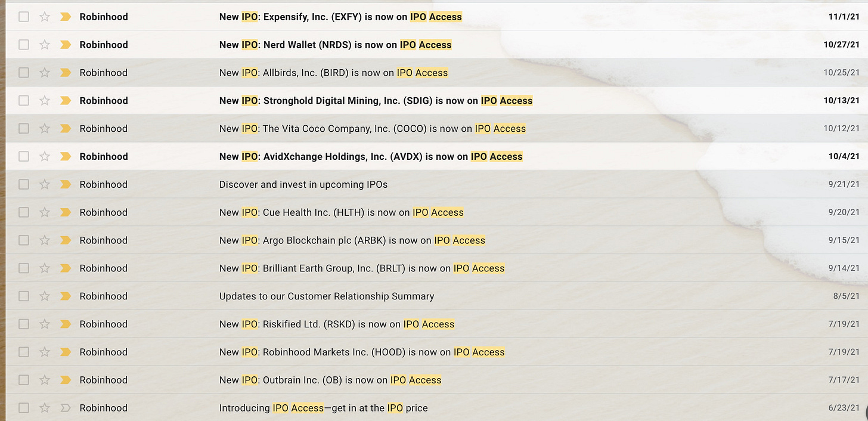The height and width of the screenshot is (421, 868).
Task: Click the 10/27/21 date entry
Action: point(842,45)
